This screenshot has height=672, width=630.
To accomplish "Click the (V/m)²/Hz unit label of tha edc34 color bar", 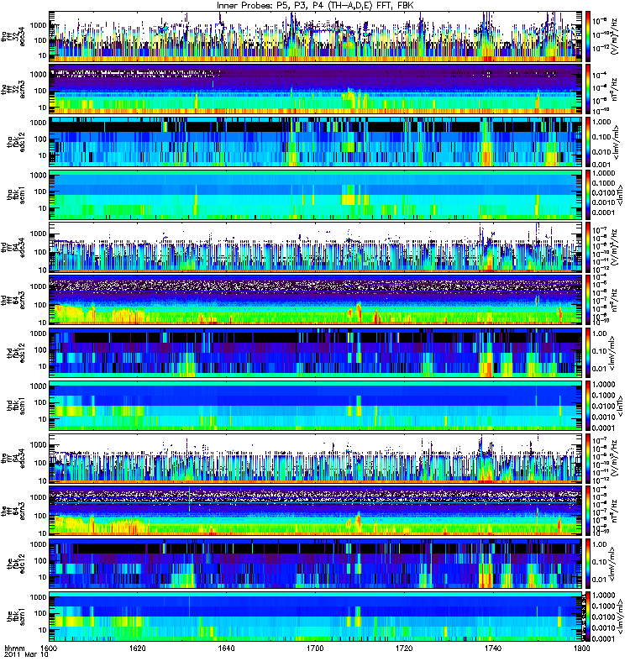I will tap(616, 36).
